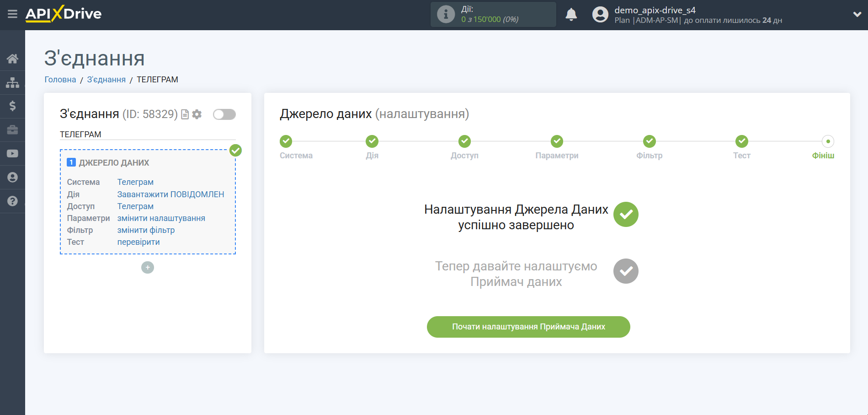This screenshot has height=415, width=868.
Task: Enable the connection toggle switch
Action: pos(224,114)
